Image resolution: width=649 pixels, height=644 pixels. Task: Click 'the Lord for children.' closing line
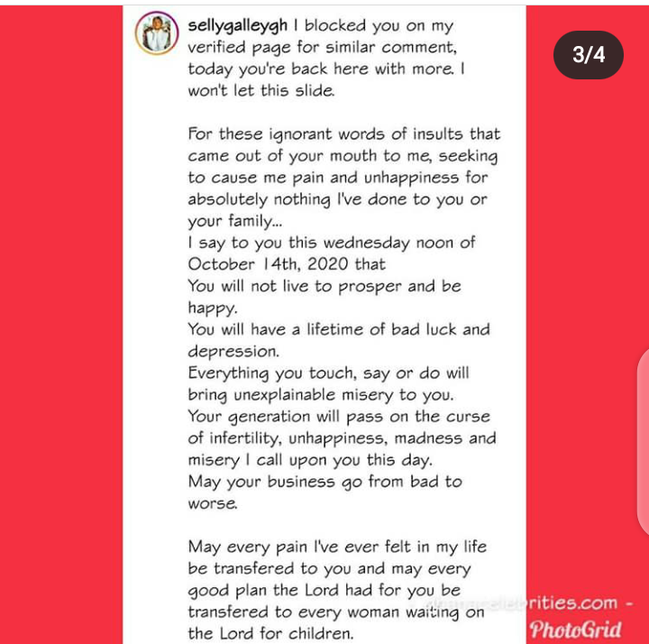270,634
